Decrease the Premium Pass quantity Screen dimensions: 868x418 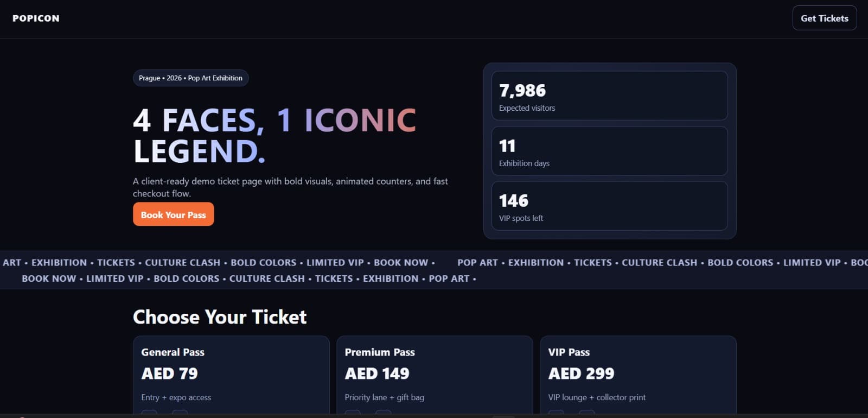(353, 414)
